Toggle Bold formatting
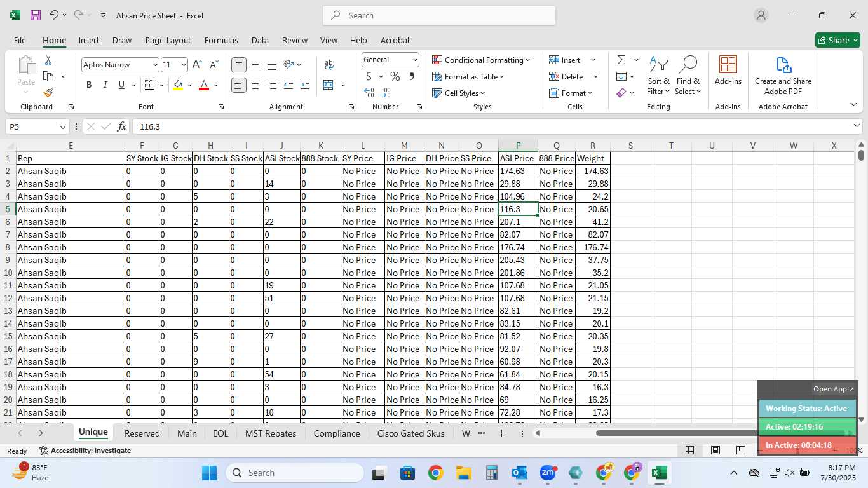The image size is (868, 488). [89, 85]
